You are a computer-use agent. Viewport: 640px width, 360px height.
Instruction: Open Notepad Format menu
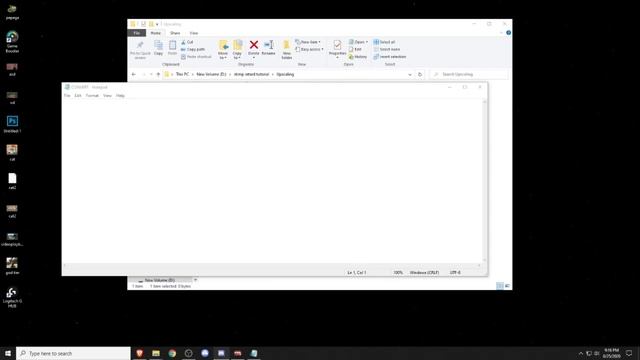tap(92, 96)
